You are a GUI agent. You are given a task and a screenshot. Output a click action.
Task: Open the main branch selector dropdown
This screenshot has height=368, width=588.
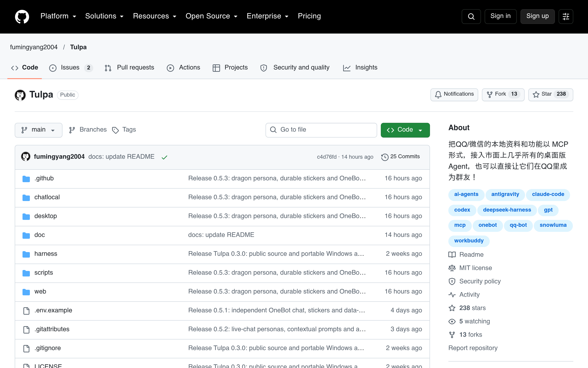click(x=38, y=130)
